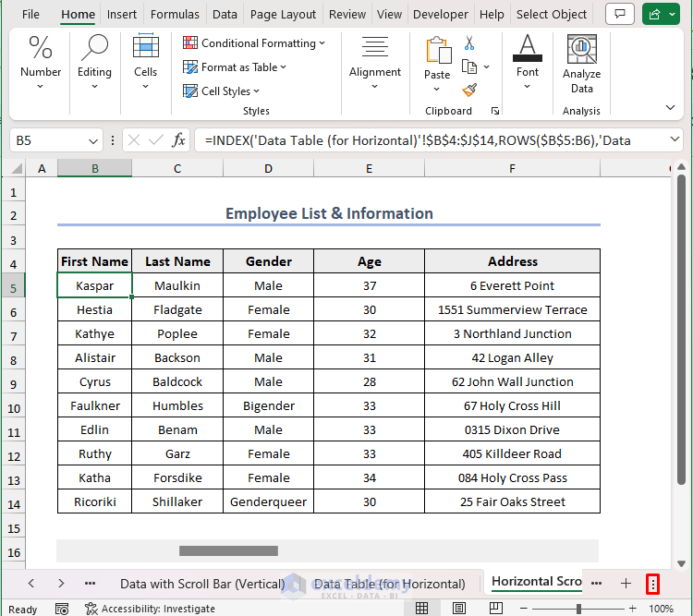Click the red-outlined sheet tab options dots
Image resolution: width=693 pixels, height=616 pixels.
pos(652,584)
